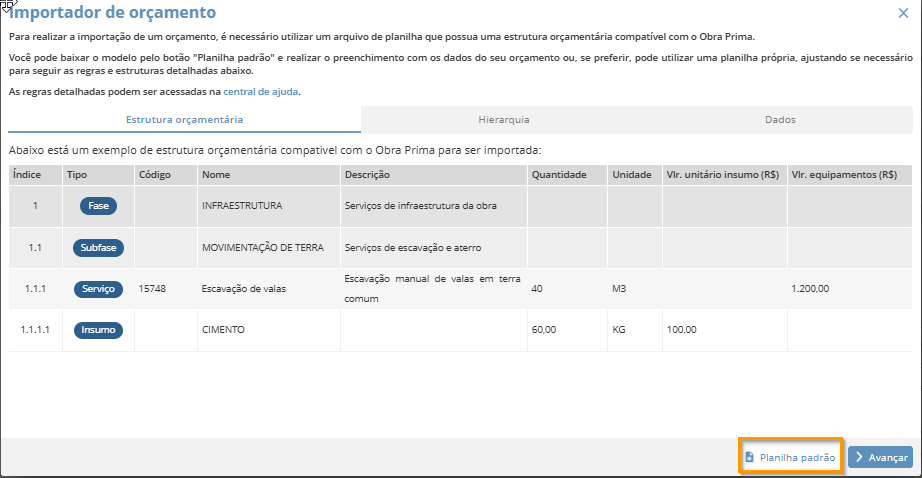This screenshot has width=922, height=478.
Task: Click the 1.200,00 equipment value cell
Action: pos(809,289)
